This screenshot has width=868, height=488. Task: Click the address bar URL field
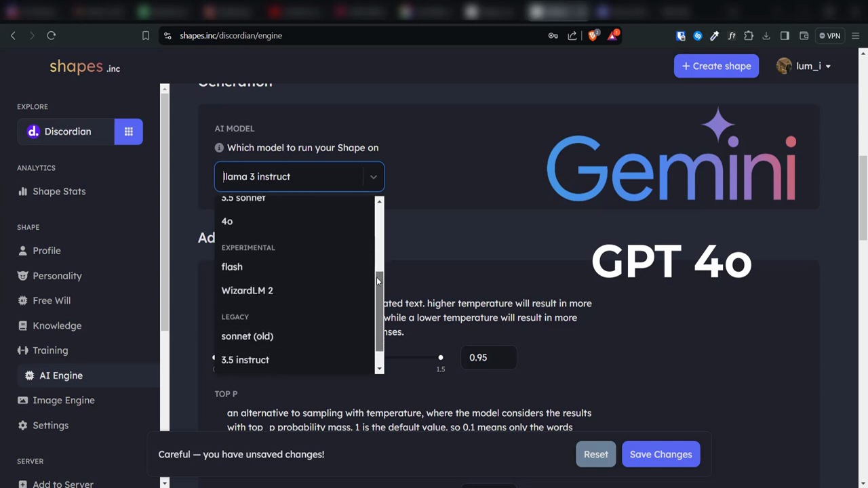click(353, 36)
